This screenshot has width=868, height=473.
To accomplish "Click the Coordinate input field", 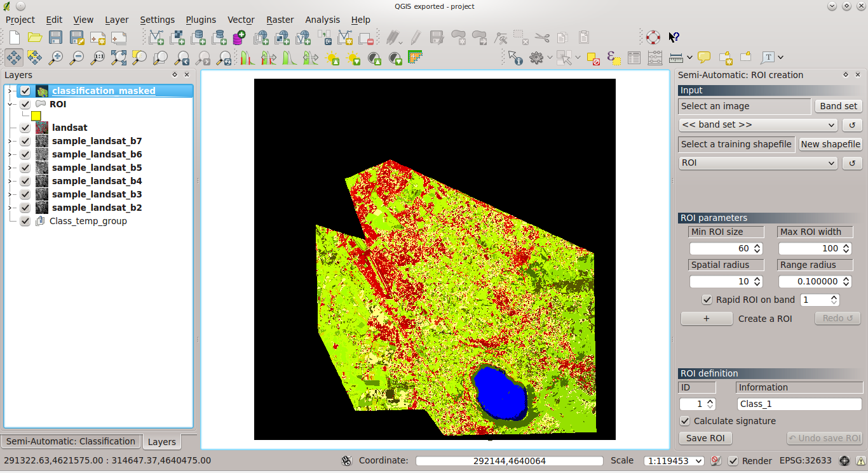I will click(x=509, y=461).
